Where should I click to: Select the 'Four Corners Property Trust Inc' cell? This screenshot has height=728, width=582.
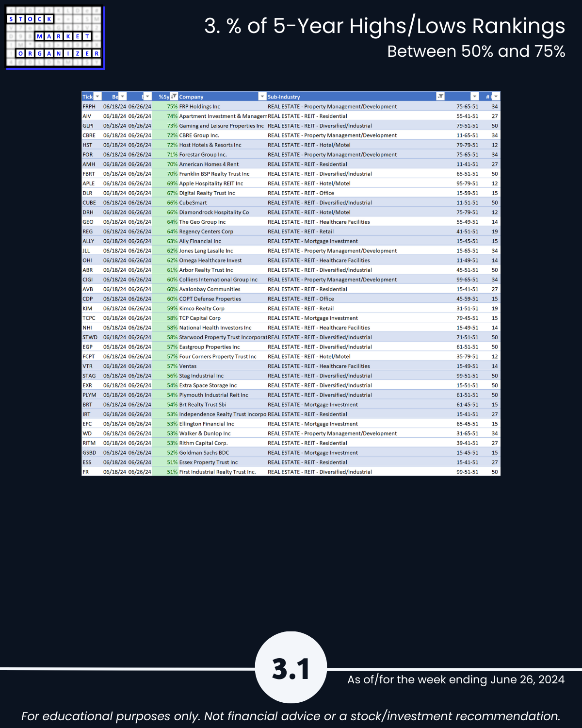point(223,356)
